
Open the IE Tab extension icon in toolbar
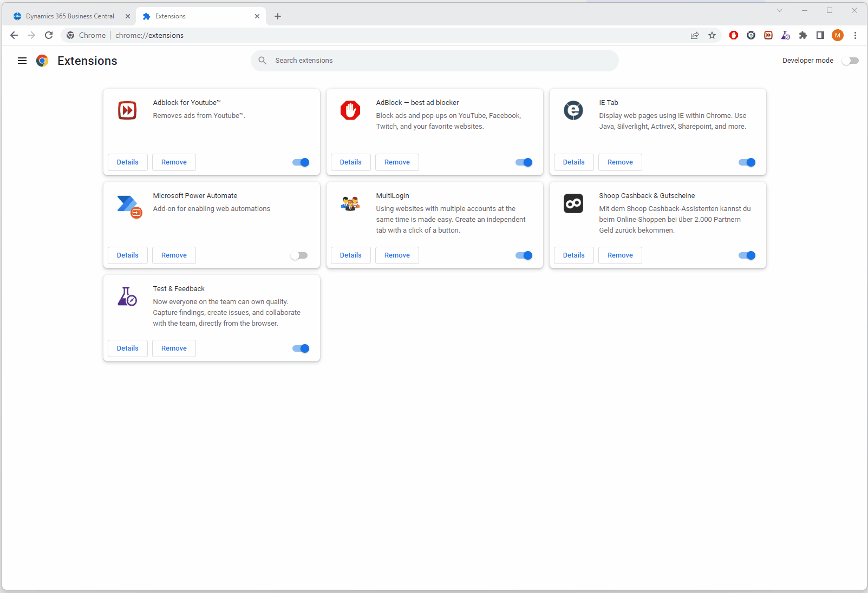point(751,35)
